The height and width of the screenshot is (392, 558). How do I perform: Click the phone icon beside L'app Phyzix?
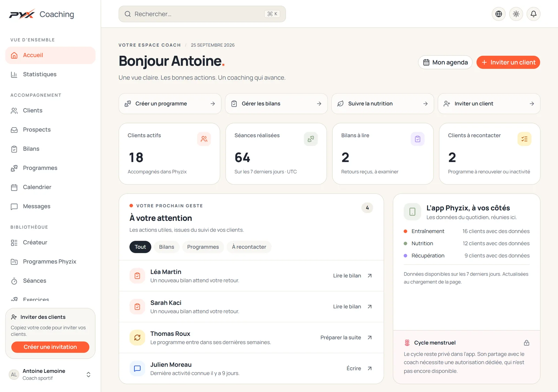412,212
